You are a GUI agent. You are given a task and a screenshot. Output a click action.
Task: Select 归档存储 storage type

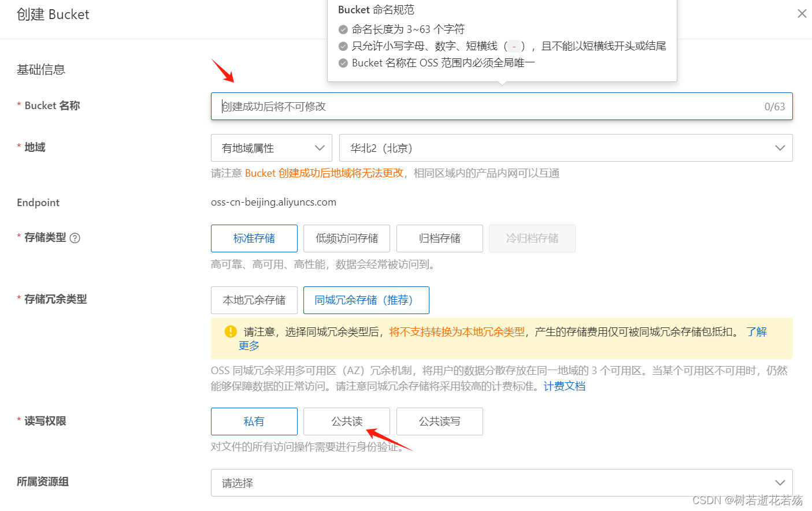[439, 238]
